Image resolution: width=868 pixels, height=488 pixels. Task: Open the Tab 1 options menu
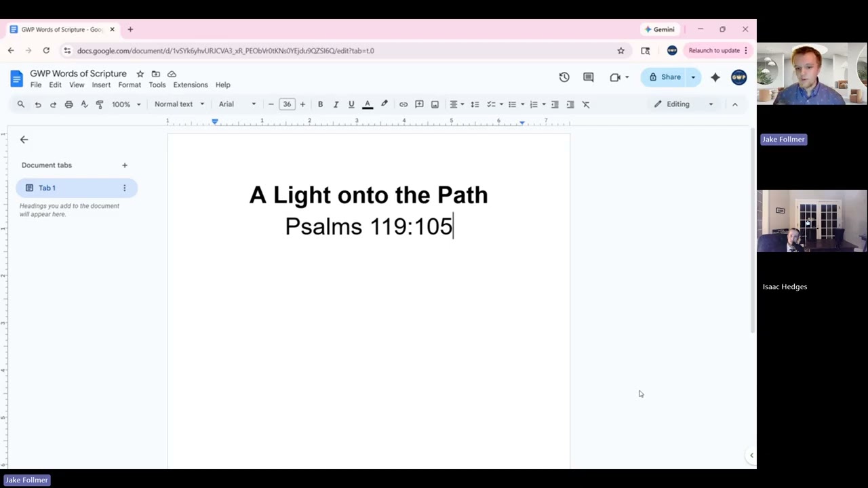click(124, 188)
